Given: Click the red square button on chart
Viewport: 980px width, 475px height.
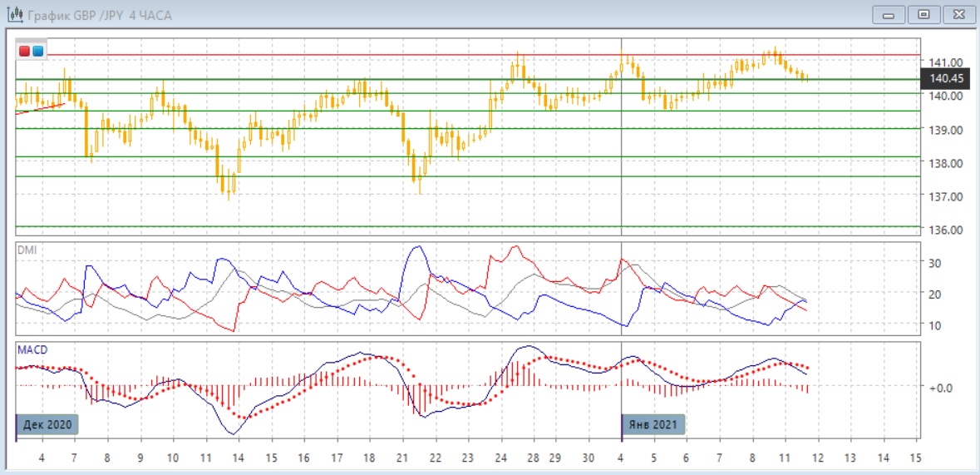Looking at the screenshot, I should [25, 52].
